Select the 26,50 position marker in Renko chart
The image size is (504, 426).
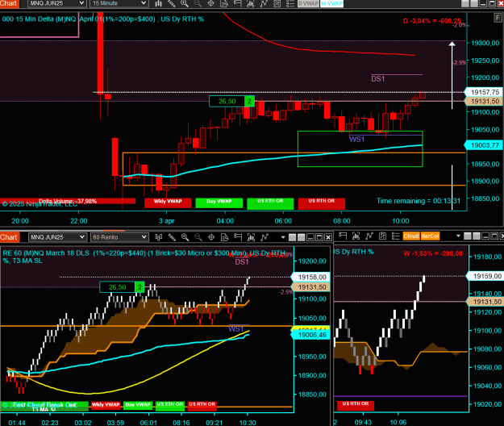point(122,287)
